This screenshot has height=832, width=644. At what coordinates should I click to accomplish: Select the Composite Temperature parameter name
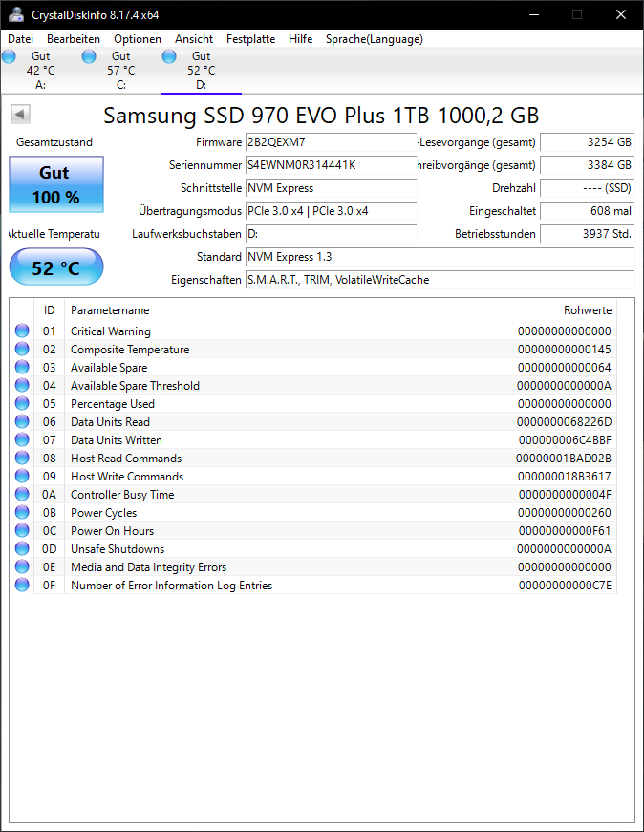(x=130, y=350)
